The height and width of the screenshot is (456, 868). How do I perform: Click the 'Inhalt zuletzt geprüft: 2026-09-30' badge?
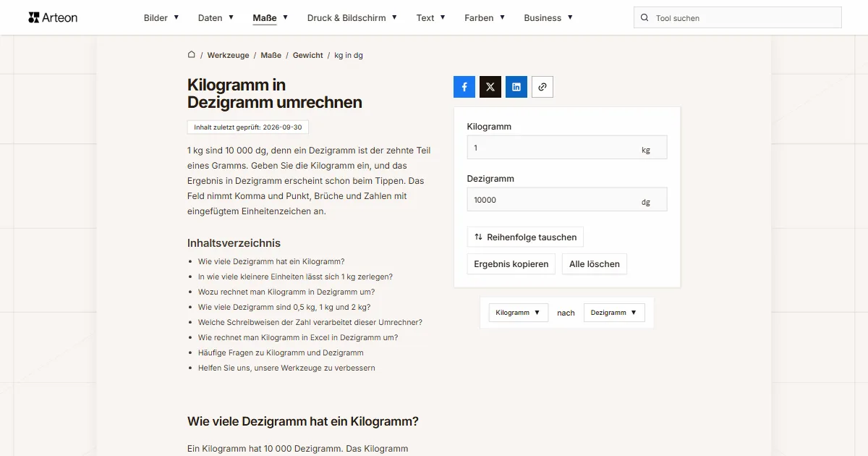pyautogui.click(x=248, y=127)
